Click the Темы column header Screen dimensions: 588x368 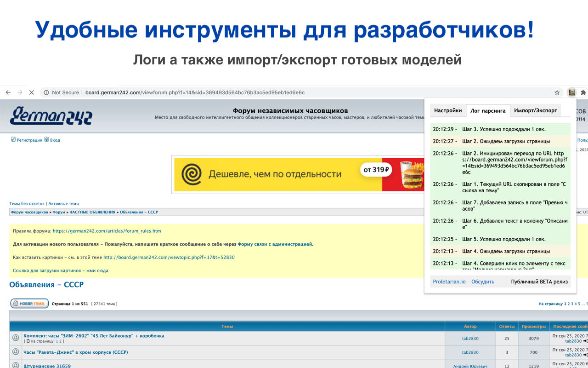pos(227,326)
